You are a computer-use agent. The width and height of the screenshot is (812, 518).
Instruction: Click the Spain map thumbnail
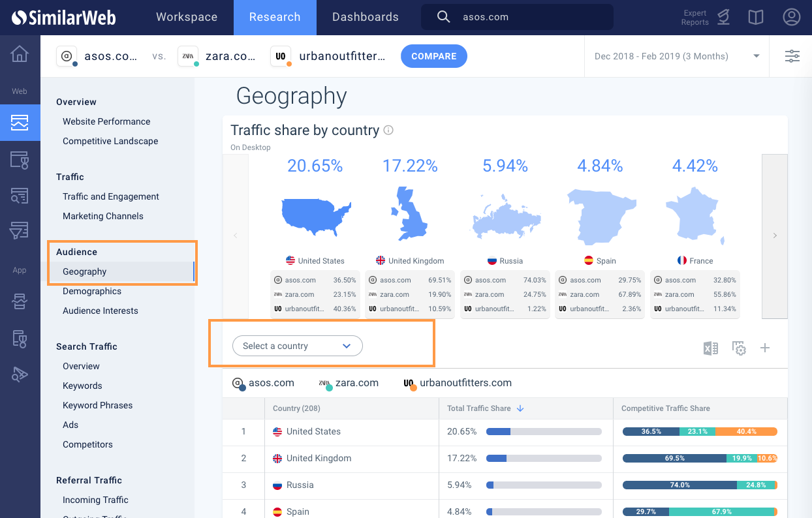tap(601, 217)
